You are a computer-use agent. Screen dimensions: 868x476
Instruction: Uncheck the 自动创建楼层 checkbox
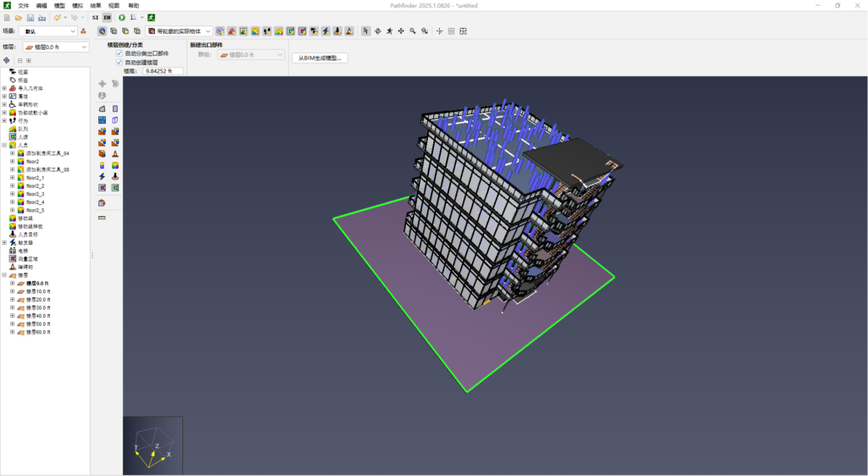120,63
